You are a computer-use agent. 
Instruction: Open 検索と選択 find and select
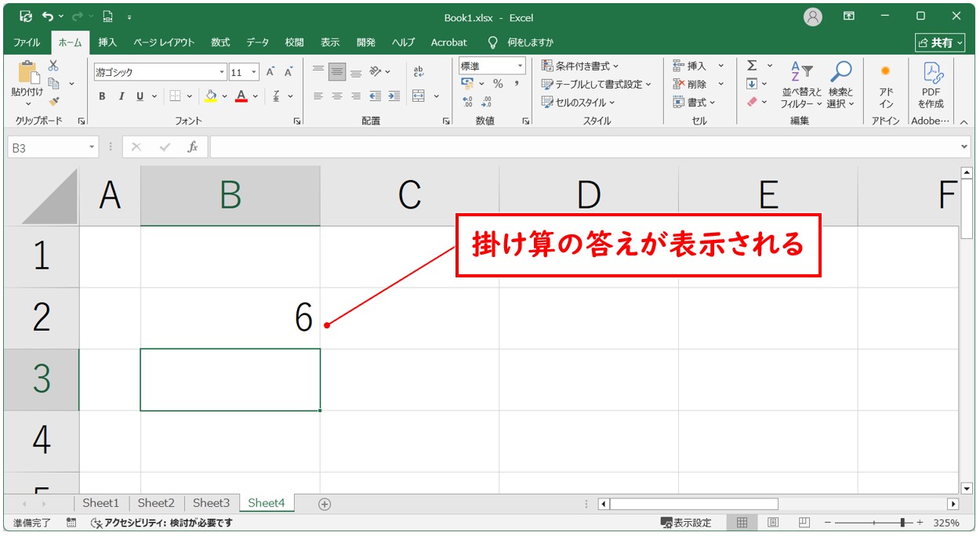coord(840,85)
